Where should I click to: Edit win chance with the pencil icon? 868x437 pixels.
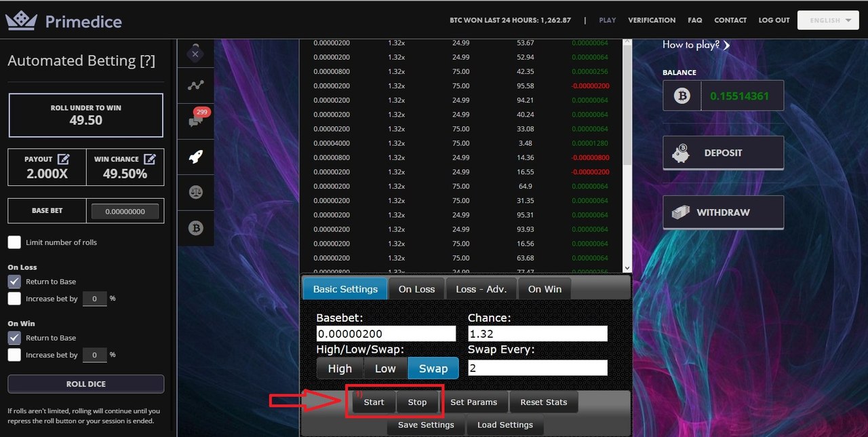point(150,159)
